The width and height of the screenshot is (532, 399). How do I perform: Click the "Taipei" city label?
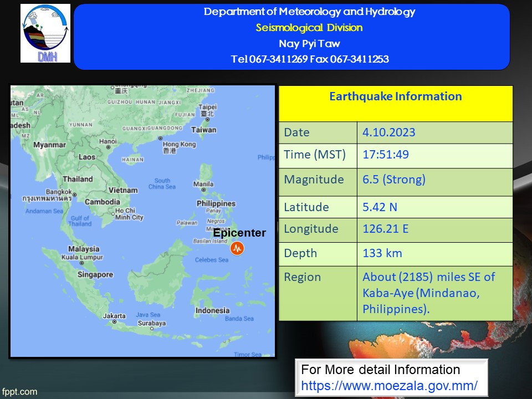[x=207, y=107]
